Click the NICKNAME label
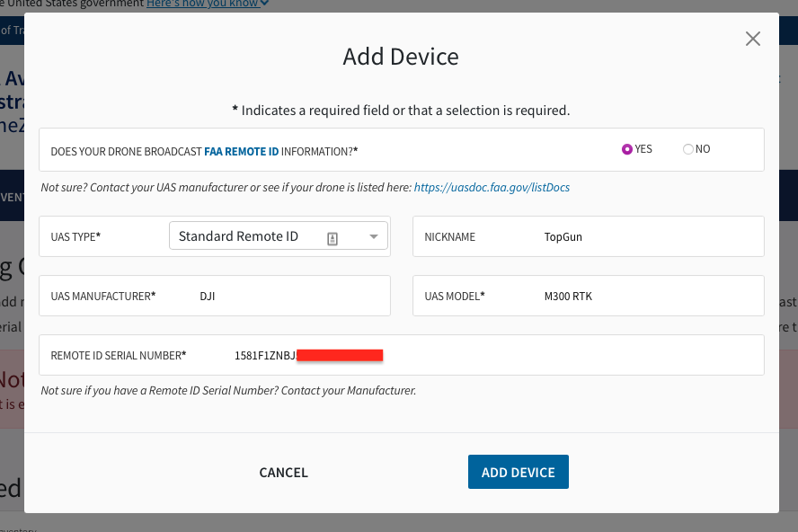This screenshot has height=532, width=798. pos(450,236)
